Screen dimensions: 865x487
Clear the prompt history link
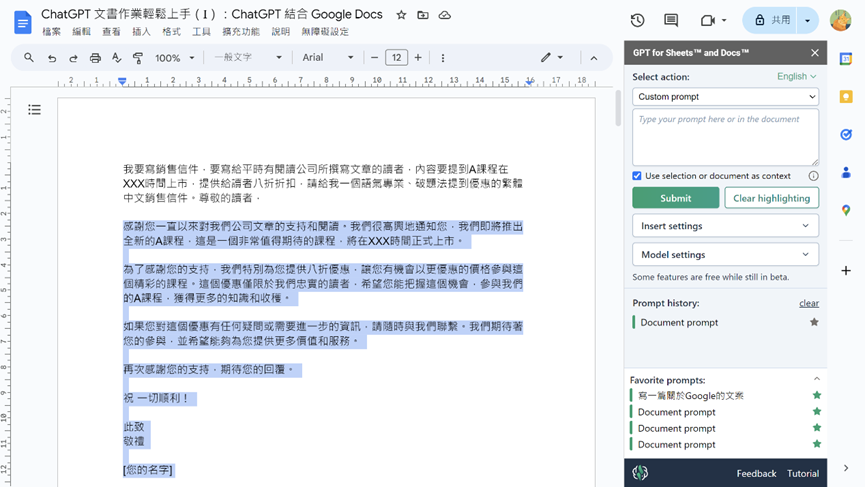809,303
